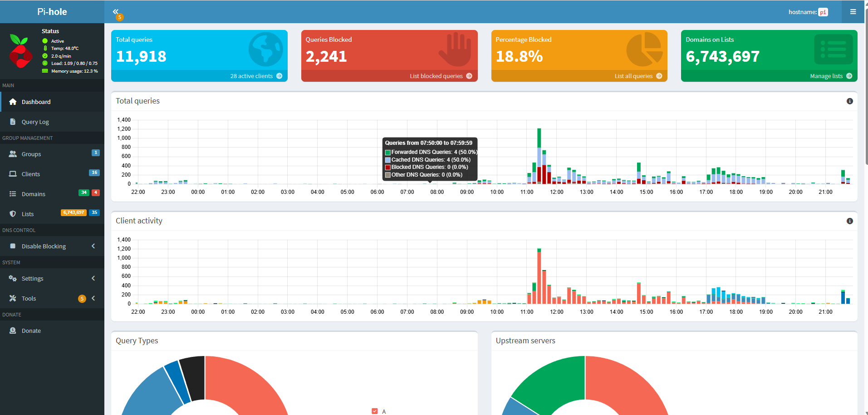Click the Client activity chart info icon
The height and width of the screenshot is (415, 868).
pyautogui.click(x=849, y=221)
